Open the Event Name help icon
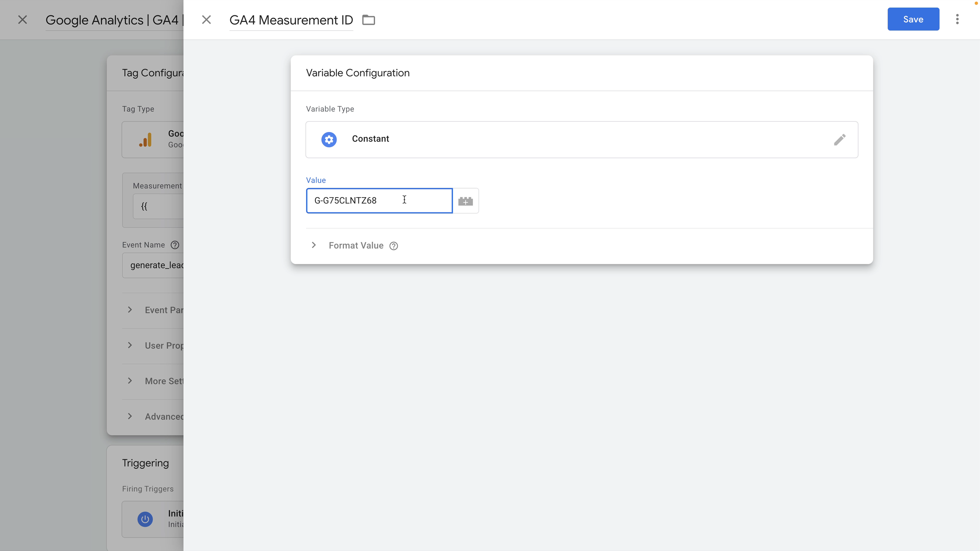The image size is (980, 551). click(175, 245)
